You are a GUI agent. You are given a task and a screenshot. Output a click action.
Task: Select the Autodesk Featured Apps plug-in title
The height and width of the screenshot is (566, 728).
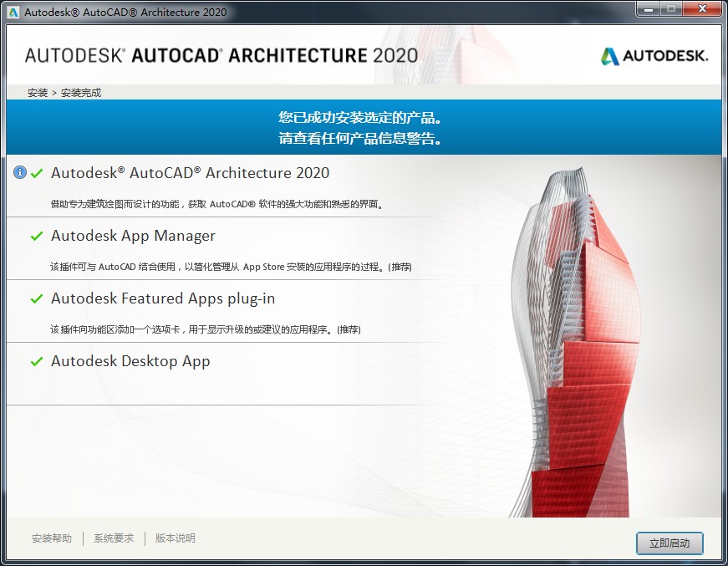tap(163, 298)
